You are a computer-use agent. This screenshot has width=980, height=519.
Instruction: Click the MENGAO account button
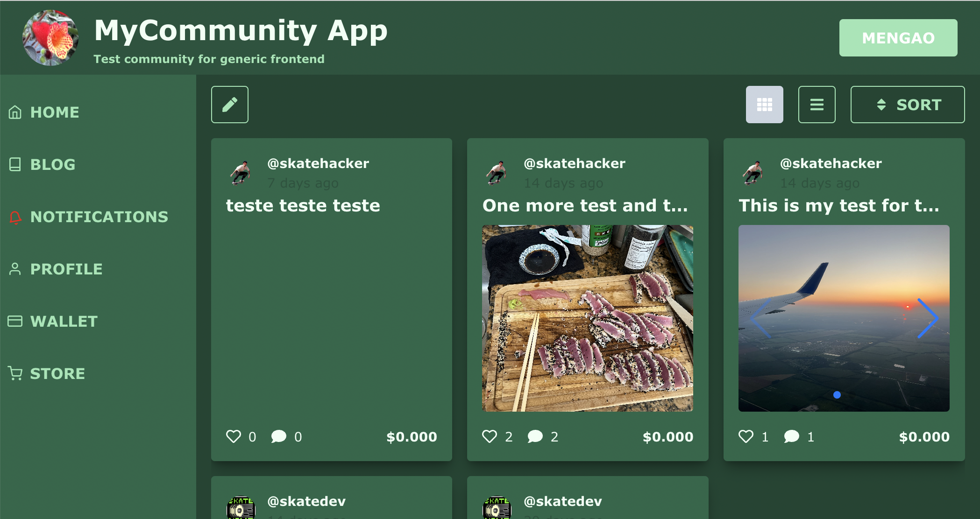coord(898,38)
